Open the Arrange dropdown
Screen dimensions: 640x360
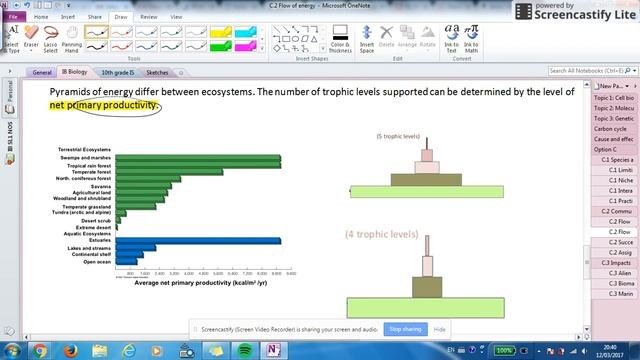[407, 37]
